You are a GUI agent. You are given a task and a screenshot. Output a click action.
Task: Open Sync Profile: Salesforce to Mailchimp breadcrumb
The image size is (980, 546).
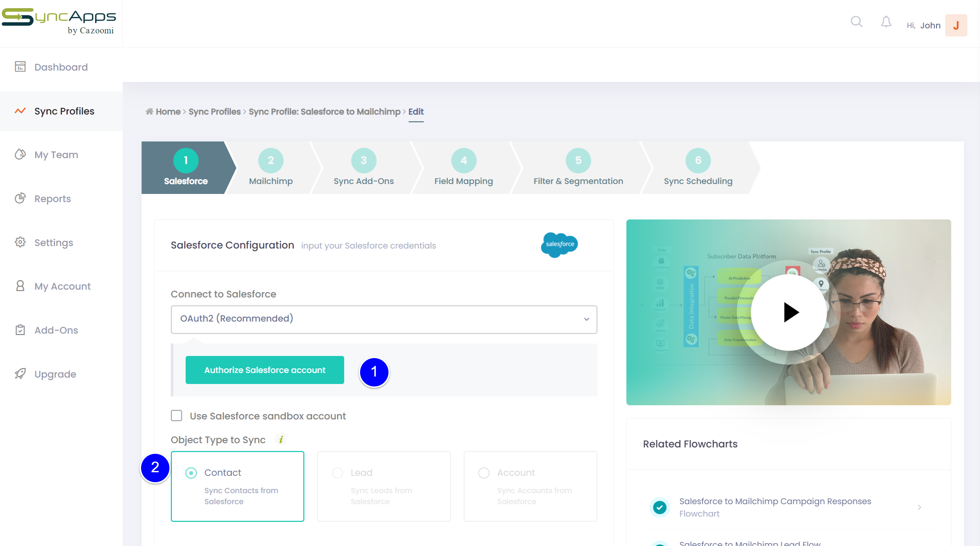pyautogui.click(x=325, y=111)
